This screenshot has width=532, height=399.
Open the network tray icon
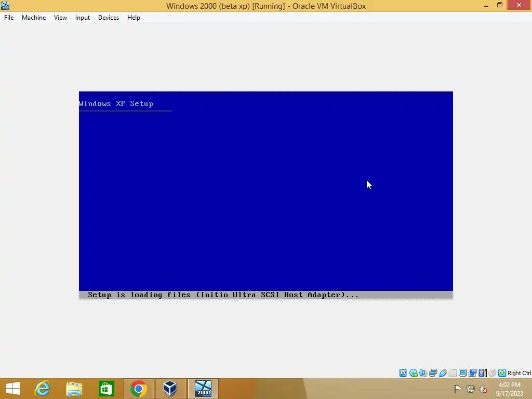(x=471, y=389)
